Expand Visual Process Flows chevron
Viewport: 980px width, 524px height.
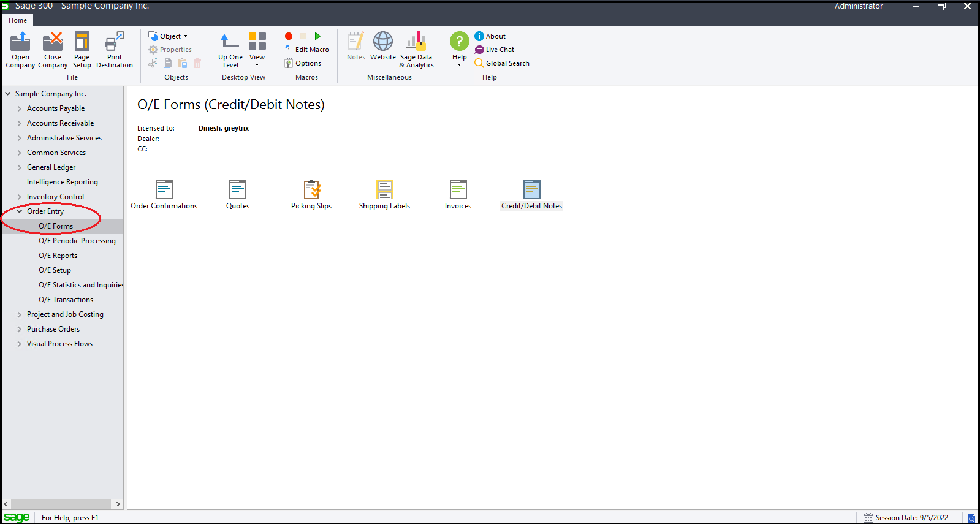click(20, 344)
